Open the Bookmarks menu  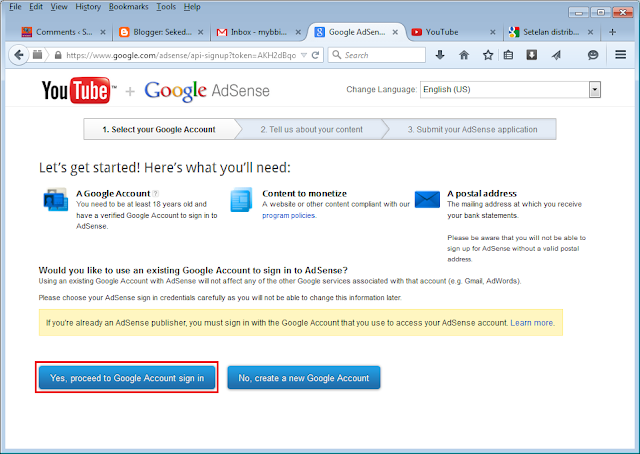tap(129, 7)
